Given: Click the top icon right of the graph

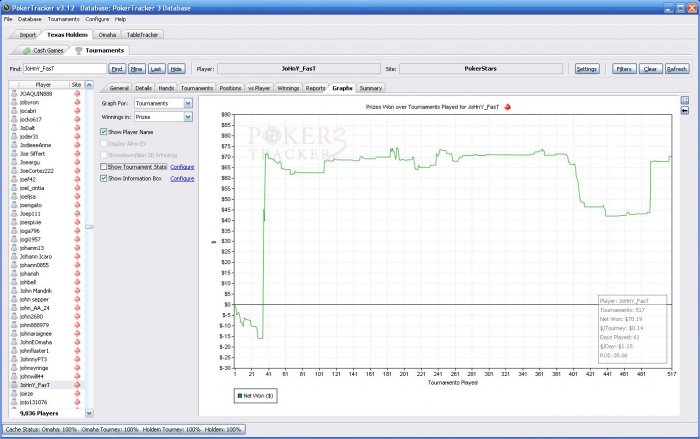Looking at the screenshot, I should (684, 101).
